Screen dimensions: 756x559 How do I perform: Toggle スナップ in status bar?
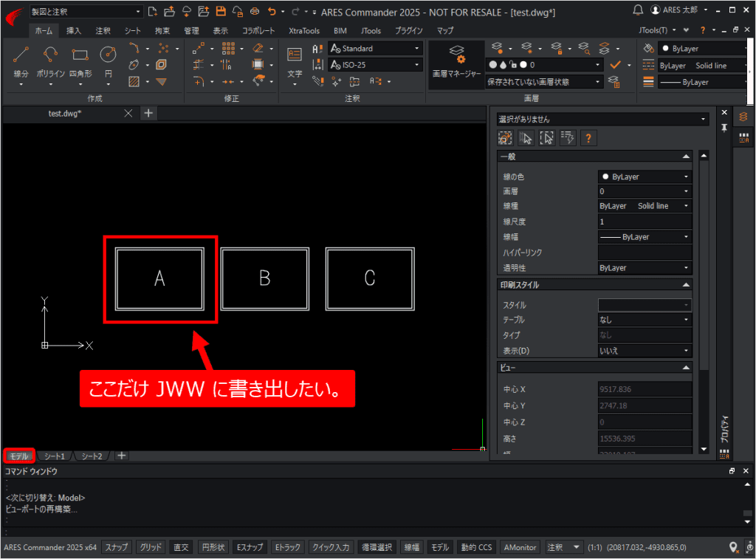click(x=117, y=547)
